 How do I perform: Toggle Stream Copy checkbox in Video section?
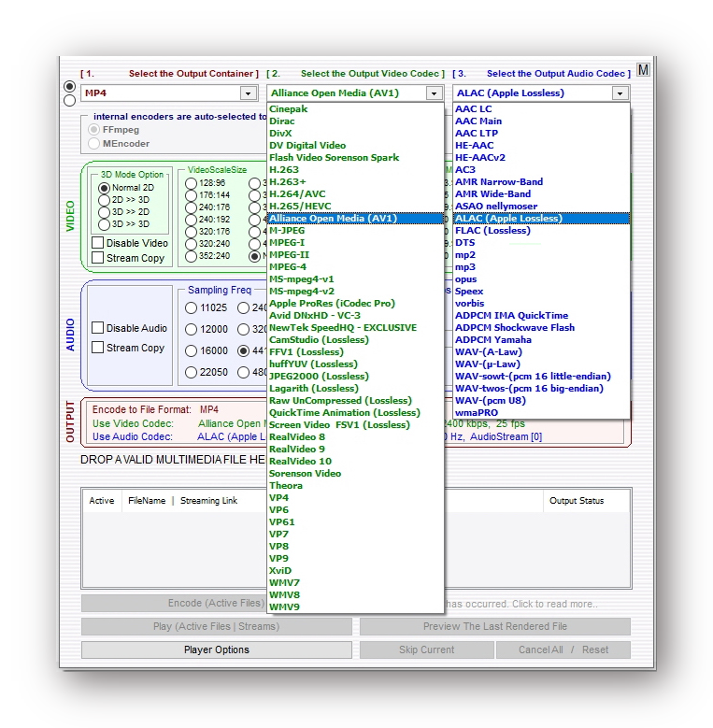point(98,258)
